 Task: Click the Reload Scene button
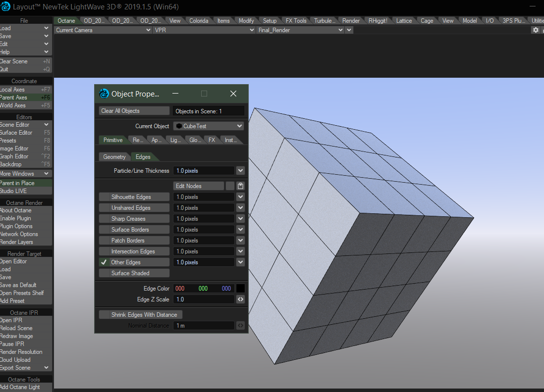(26, 328)
